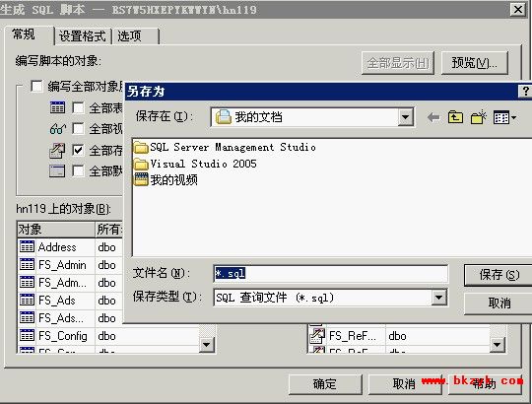Expand the 保存在 location dropdown
Image resolution: width=532 pixels, height=404 pixels.
(x=405, y=117)
